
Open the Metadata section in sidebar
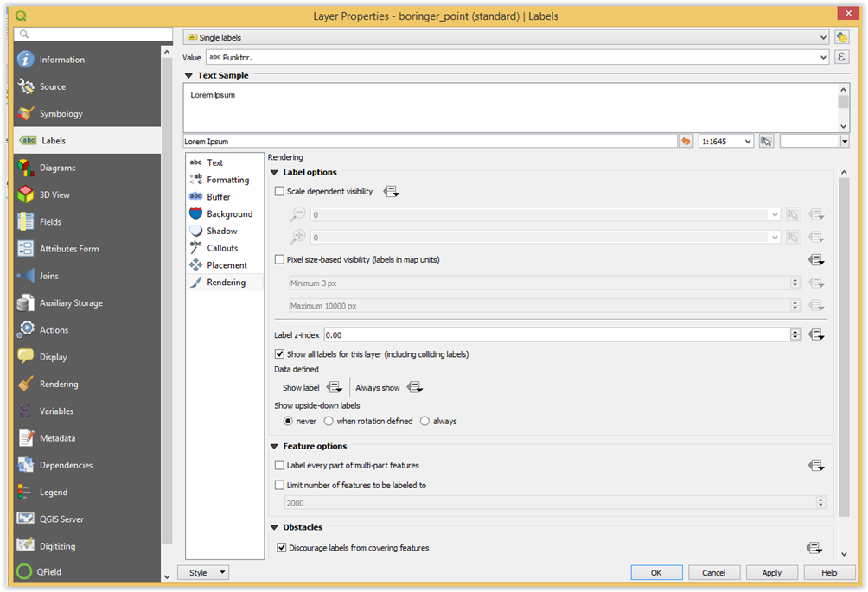click(87, 438)
